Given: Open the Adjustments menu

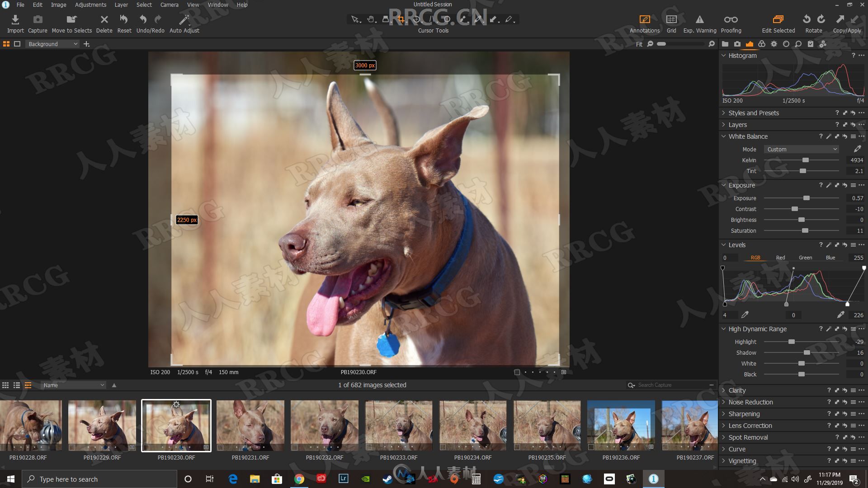Looking at the screenshot, I should tap(90, 5).
